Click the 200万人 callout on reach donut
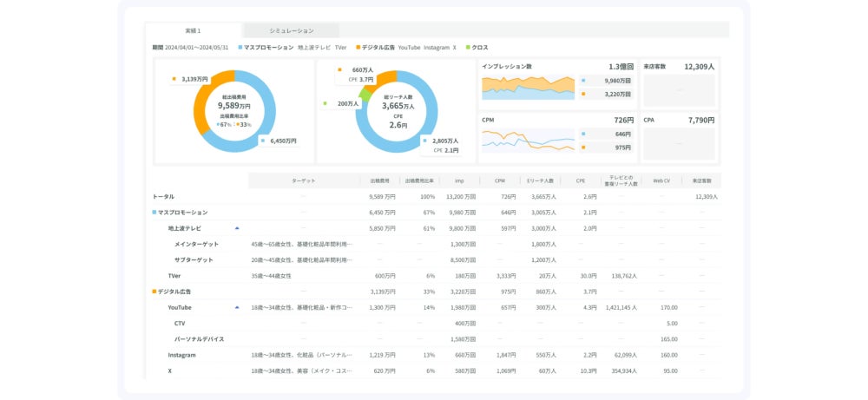Screen dimensions: 868x400 coord(341,103)
